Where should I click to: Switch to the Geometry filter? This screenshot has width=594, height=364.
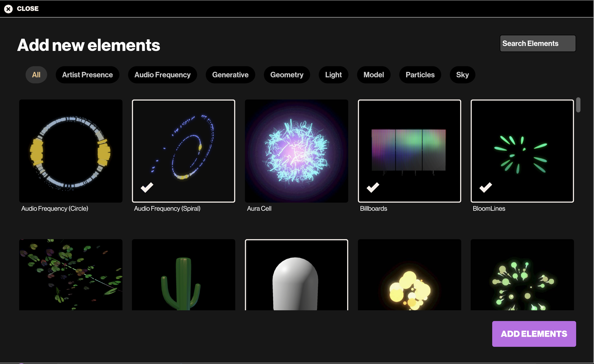click(287, 75)
